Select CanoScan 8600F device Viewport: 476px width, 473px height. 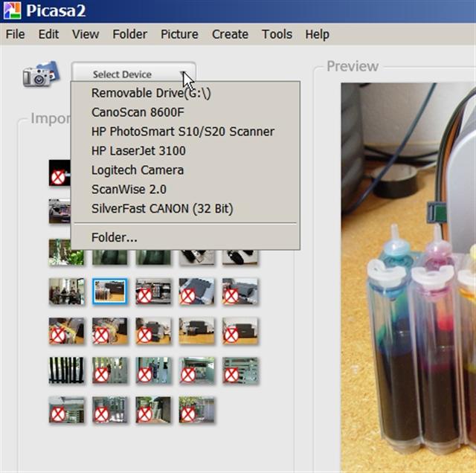coord(185,112)
